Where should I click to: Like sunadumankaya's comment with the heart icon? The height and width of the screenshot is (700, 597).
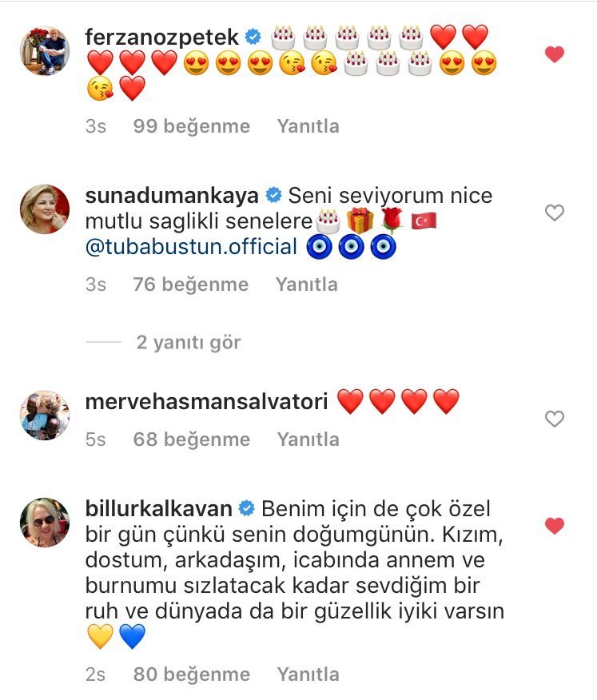pos(555,213)
